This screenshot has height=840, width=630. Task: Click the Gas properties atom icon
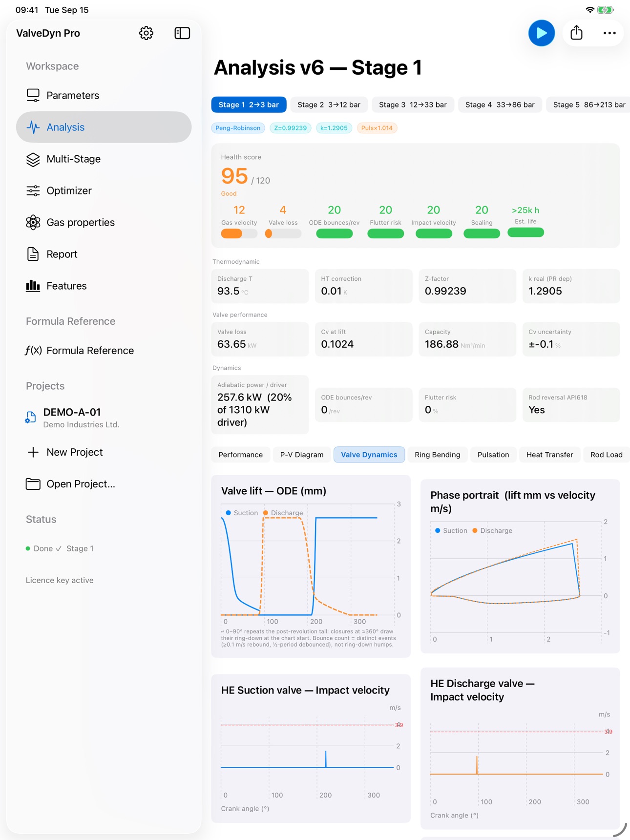pyautogui.click(x=33, y=222)
